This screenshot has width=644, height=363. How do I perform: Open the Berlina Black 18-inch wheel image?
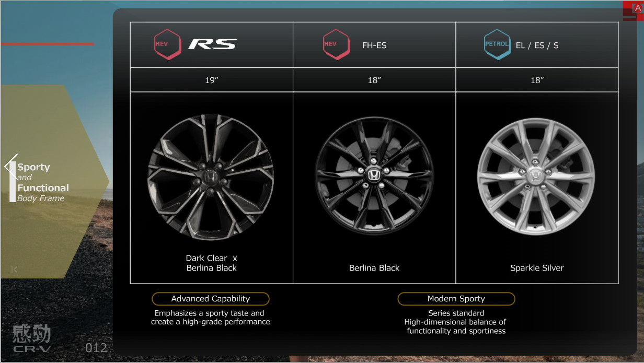tap(374, 176)
